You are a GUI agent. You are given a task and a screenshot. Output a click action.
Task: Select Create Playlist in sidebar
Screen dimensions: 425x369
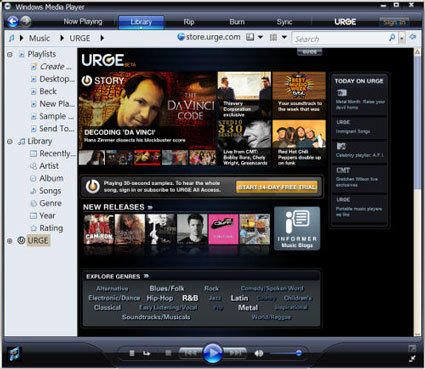click(51, 66)
